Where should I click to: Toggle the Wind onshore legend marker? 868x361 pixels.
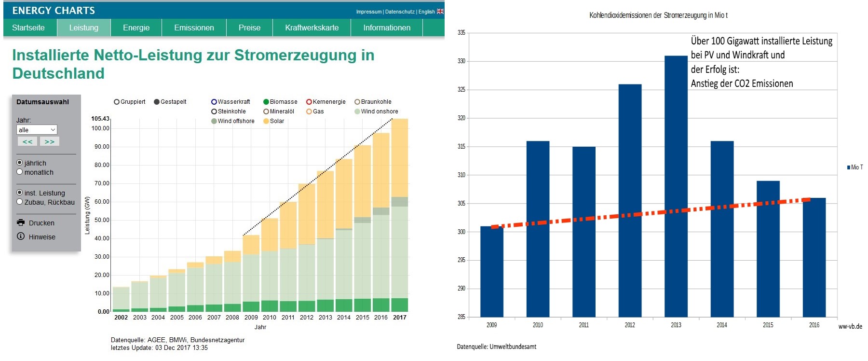pos(357,111)
